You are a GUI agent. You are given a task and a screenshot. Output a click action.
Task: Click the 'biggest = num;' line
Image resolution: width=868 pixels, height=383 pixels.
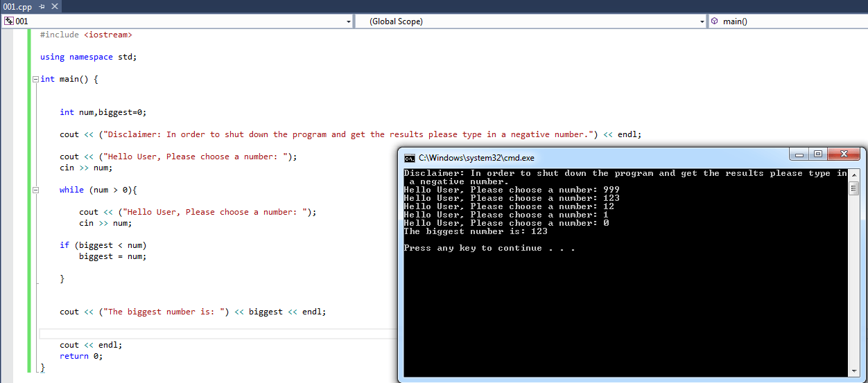coord(113,256)
